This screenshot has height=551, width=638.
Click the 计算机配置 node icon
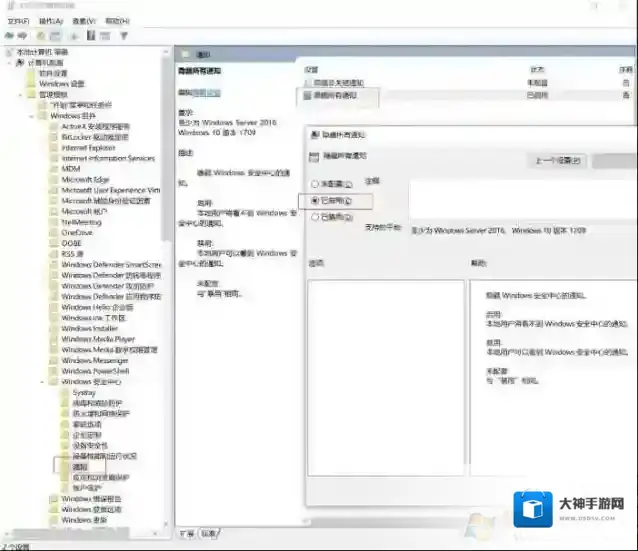pos(20,63)
